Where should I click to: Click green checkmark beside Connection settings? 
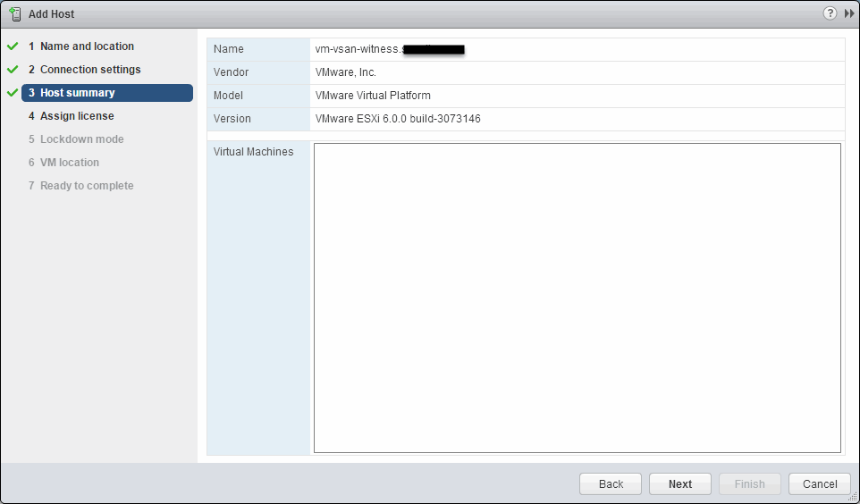[x=13, y=70]
